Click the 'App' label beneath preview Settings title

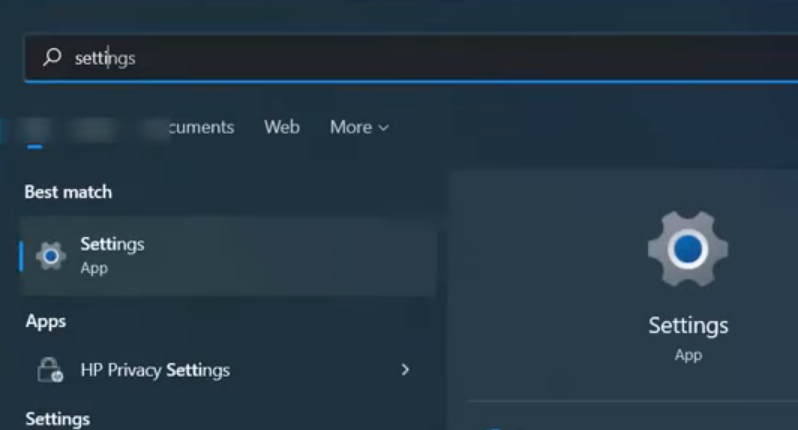(688, 355)
